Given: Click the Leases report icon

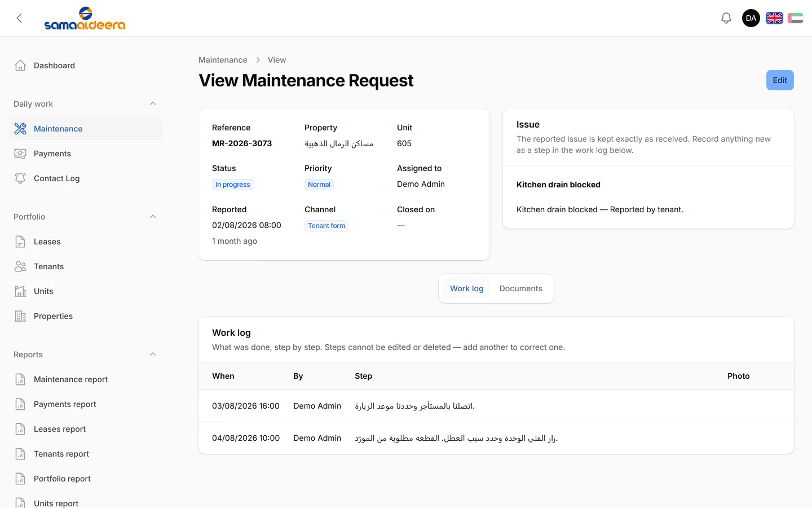Looking at the screenshot, I should pos(20,429).
